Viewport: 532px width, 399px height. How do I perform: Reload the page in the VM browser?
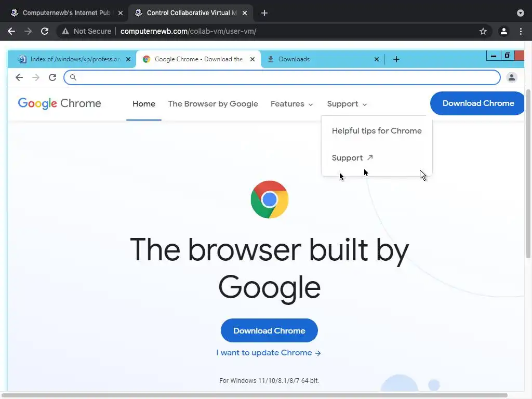(52, 77)
